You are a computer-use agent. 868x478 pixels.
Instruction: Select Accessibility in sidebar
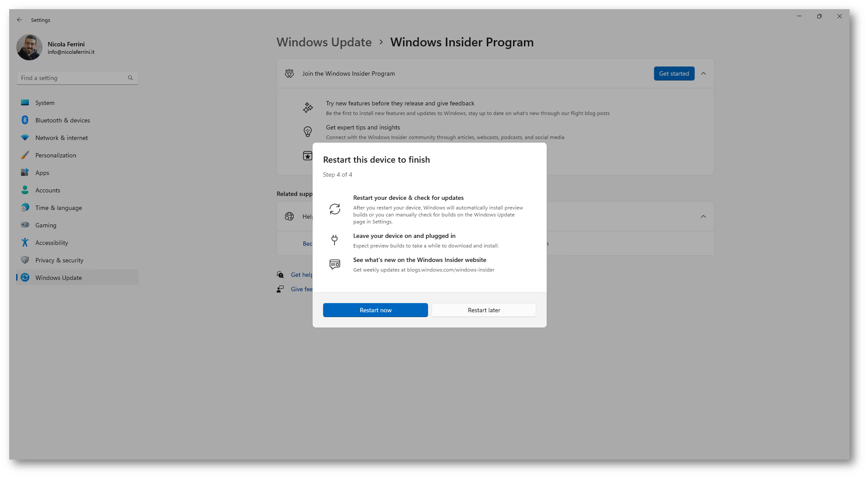[77, 243]
